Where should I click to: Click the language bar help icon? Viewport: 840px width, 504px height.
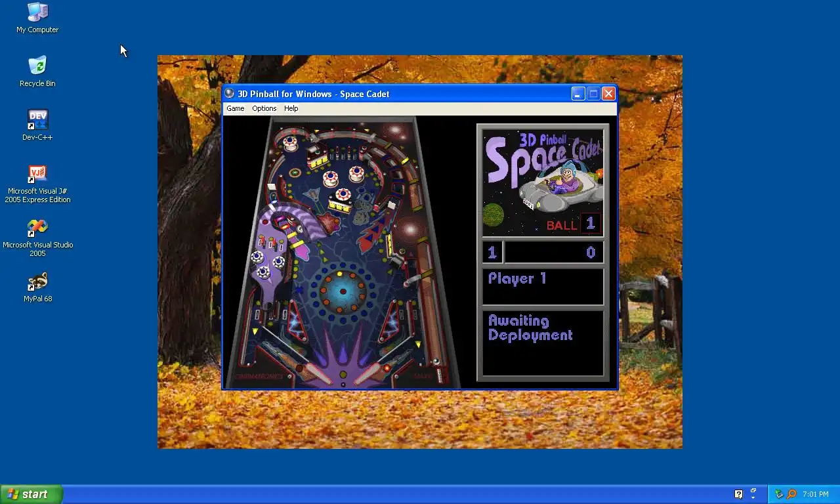(738, 494)
